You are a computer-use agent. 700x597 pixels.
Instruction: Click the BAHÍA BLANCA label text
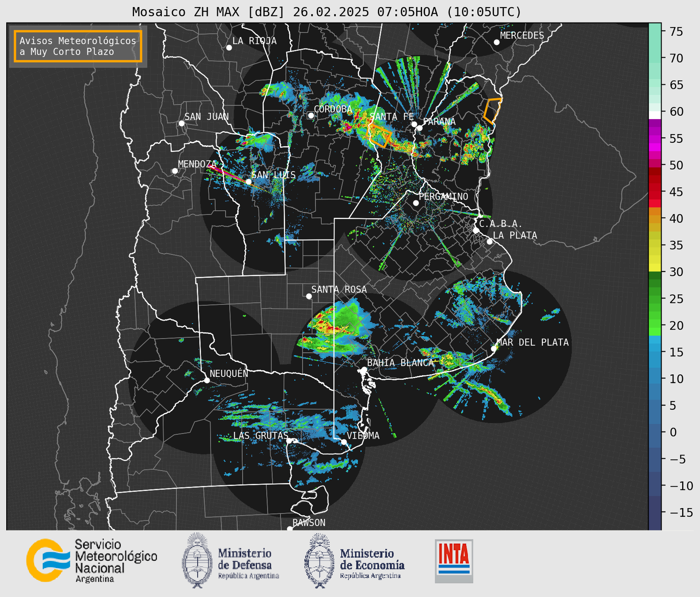pos(400,363)
